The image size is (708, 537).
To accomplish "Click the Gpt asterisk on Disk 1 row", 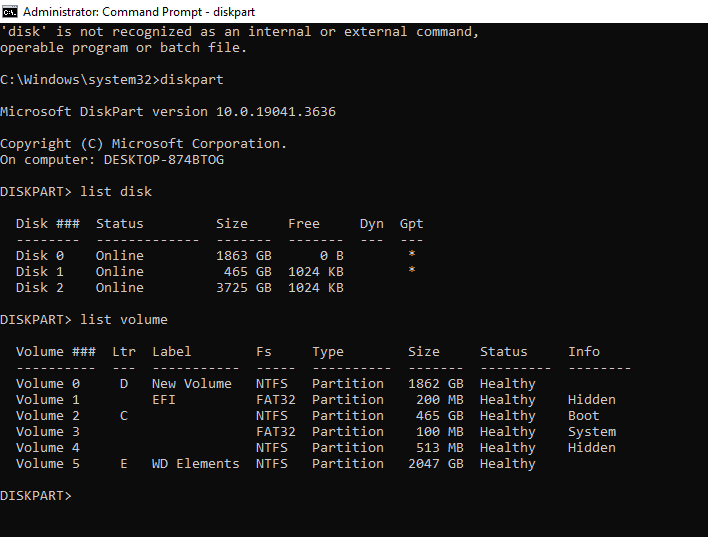I will [x=412, y=270].
